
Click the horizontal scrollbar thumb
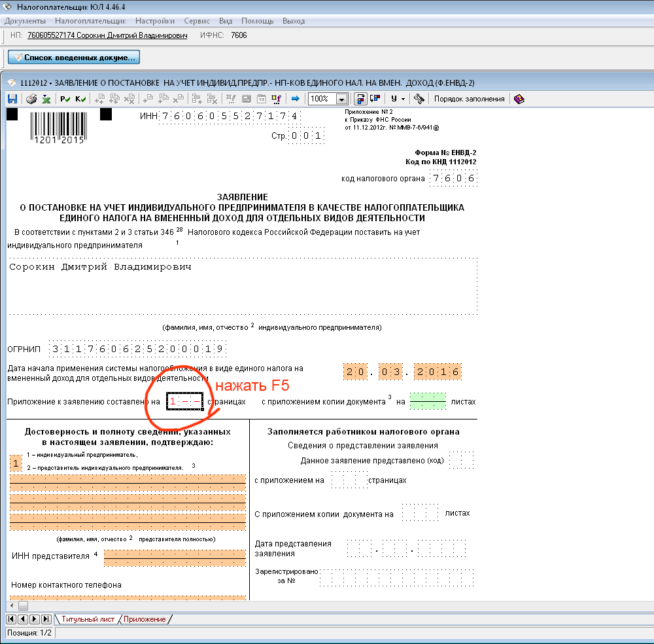(23, 605)
